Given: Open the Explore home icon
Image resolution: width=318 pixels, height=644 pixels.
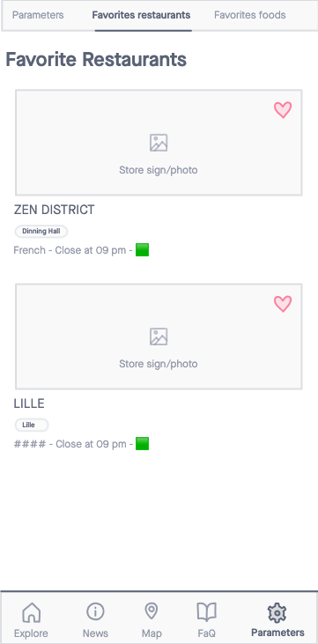Looking at the screenshot, I should pos(31,612).
